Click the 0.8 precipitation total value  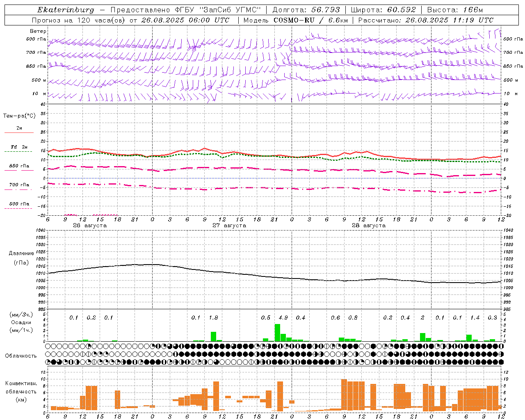click(x=353, y=318)
